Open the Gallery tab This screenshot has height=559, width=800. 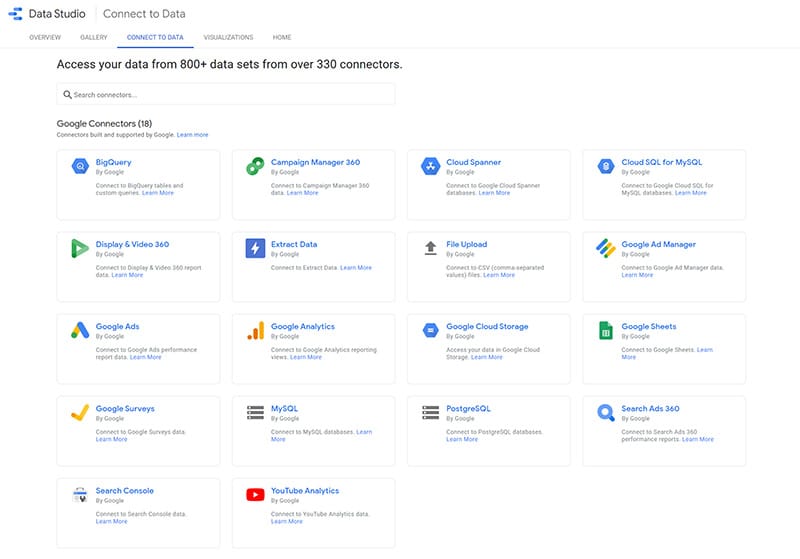tap(94, 37)
